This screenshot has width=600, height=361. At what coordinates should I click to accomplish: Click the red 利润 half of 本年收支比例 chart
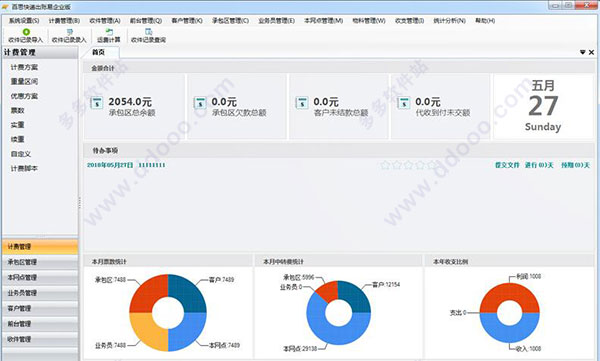coord(509,291)
